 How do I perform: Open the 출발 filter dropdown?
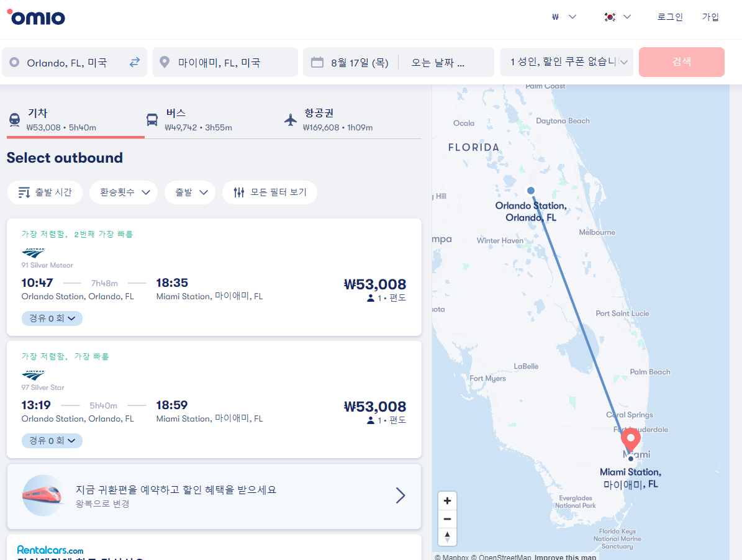coord(190,192)
